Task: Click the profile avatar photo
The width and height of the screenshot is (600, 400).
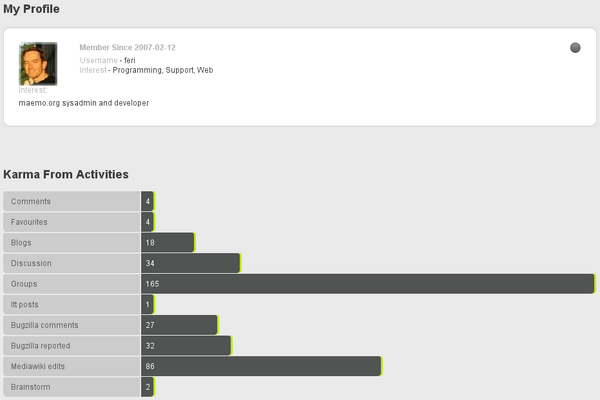Action: [38, 63]
